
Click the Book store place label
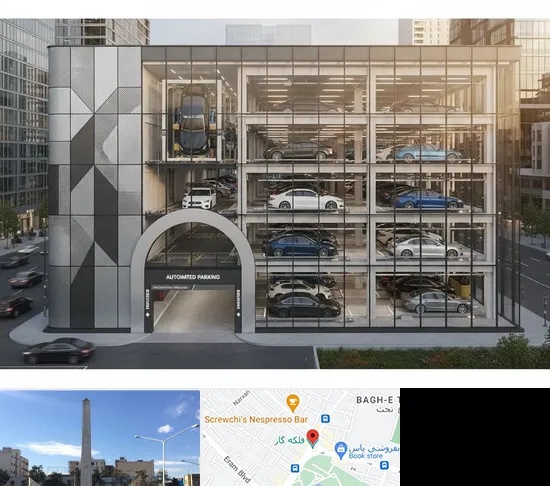pos(366,456)
